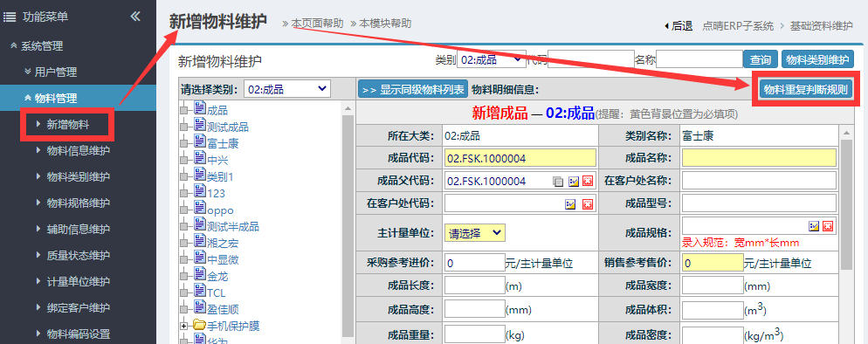Open the 类别 dropdown in the search bar

coord(491,59)
